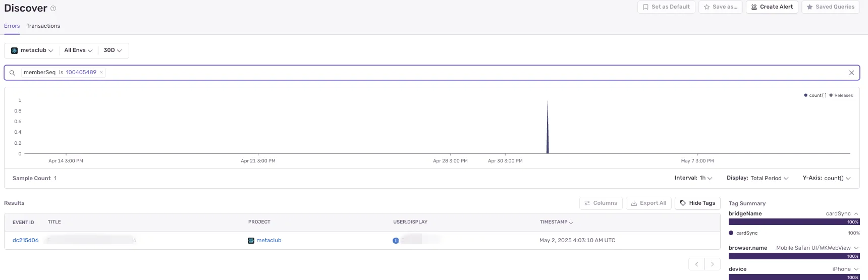Screen dimensions: 868x280
Task: Open the Discover help question-mark icon
Action: click(x=53, y=9)
